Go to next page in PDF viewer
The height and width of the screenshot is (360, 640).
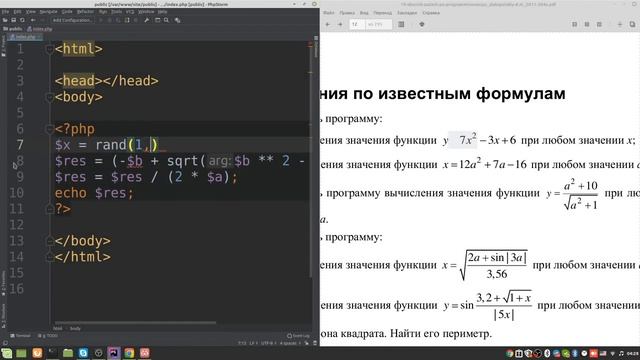click(340, 24)
